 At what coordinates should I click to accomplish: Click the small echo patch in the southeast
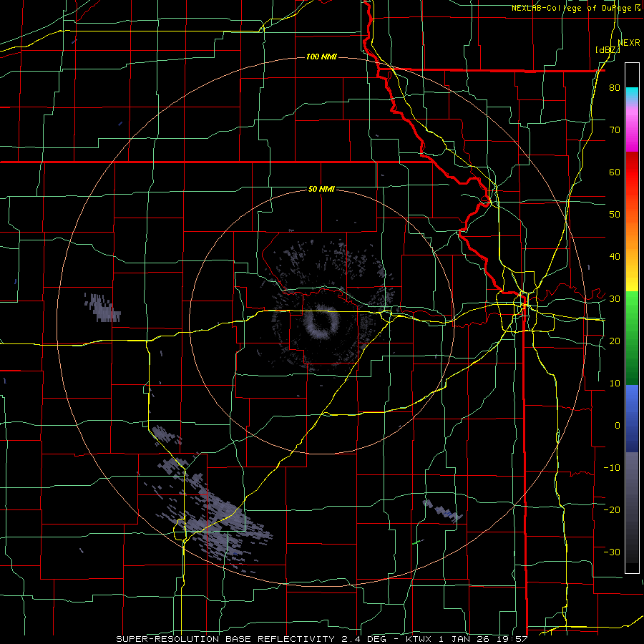coord(443,511)
